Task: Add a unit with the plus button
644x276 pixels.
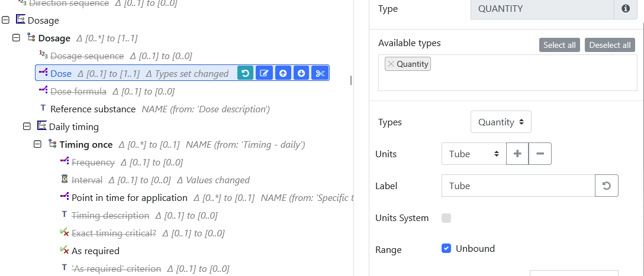Action: (517, 154)
